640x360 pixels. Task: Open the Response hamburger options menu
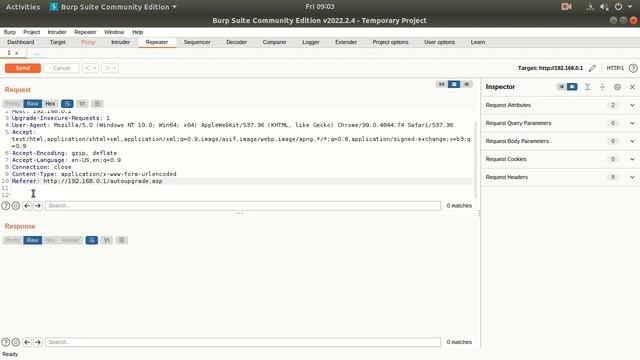(x=122, y=240)
